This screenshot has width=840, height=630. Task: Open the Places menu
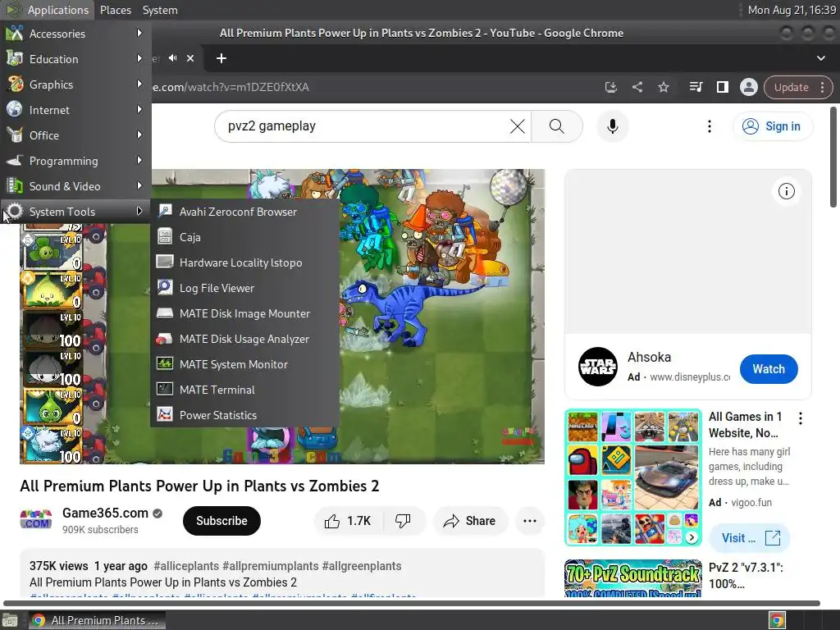115,10
